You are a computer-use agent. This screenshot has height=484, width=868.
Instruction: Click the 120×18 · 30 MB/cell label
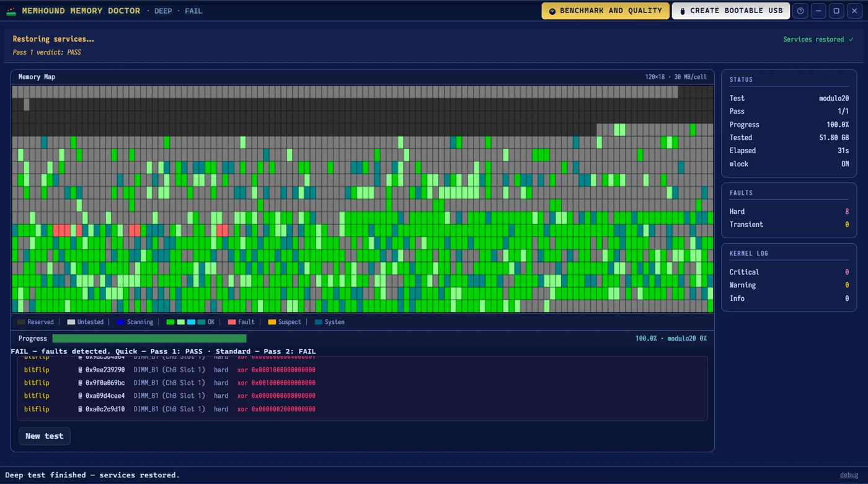(x=676, y=77)
